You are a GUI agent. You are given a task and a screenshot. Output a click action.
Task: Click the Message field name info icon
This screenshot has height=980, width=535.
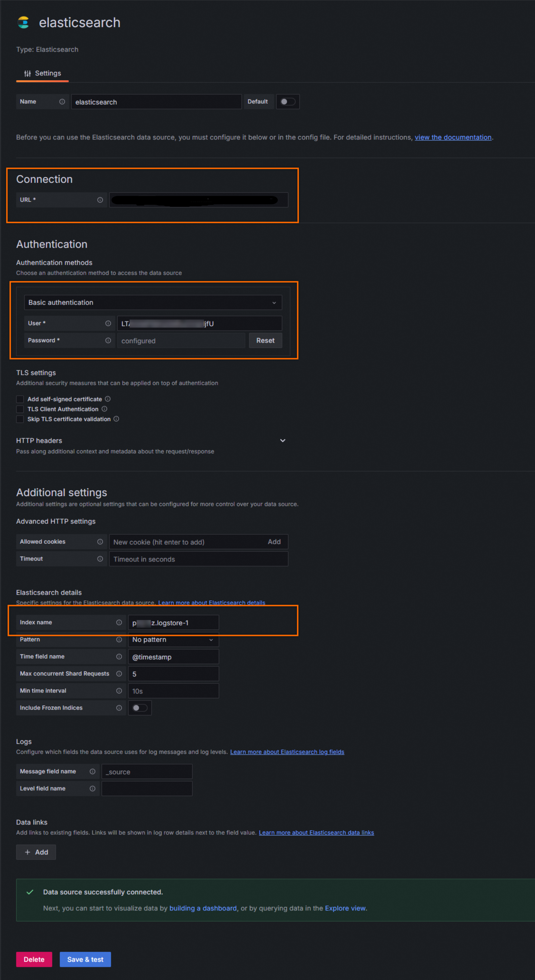(92, 771)
